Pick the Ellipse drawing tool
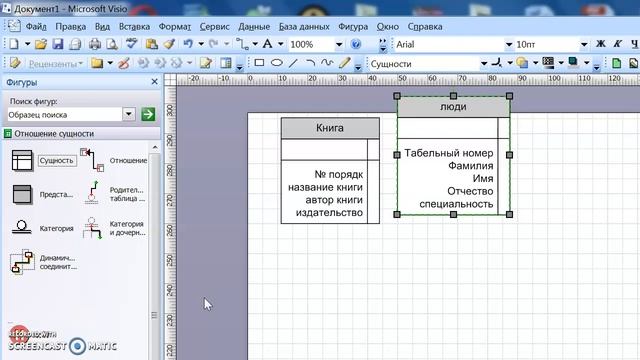This screenshot has width=640, height=360. [277, 63]
